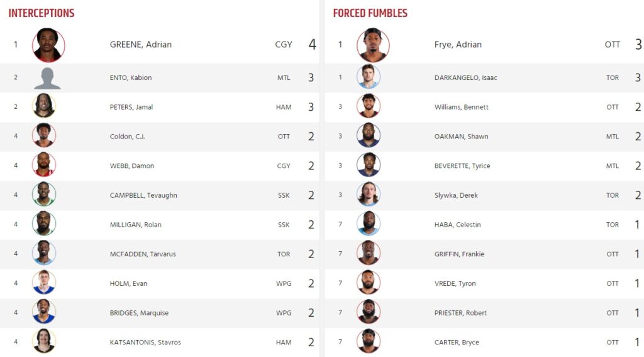Click the MCFADDEN, Tarvarus name
The height and width of the screenshot is (357, 644).
click(x=143, y=254)
